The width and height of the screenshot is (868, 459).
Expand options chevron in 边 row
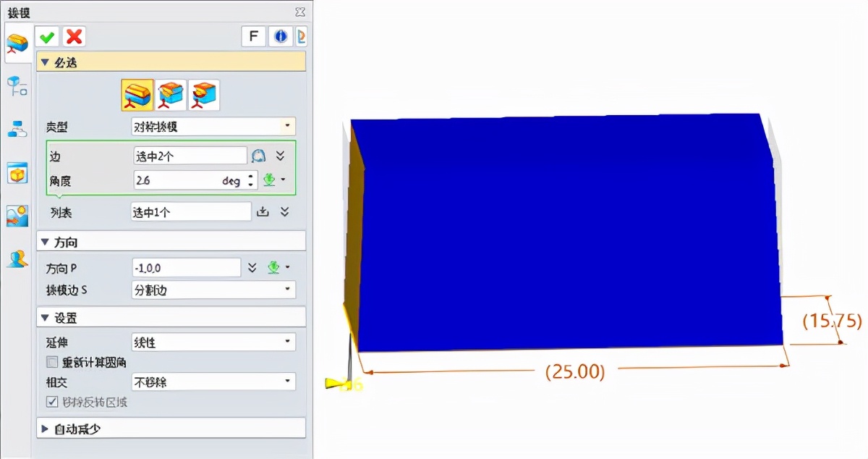tap(281, 156)
